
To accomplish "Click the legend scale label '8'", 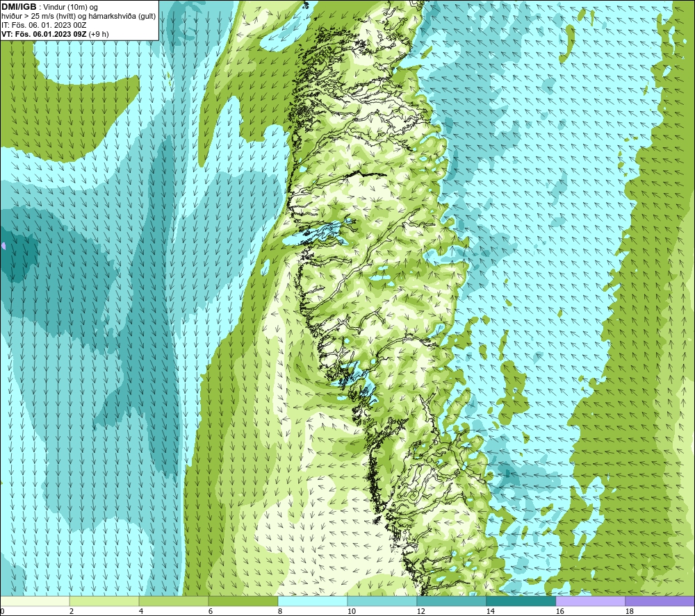I will pyautogui.click(x=280, y=611).
